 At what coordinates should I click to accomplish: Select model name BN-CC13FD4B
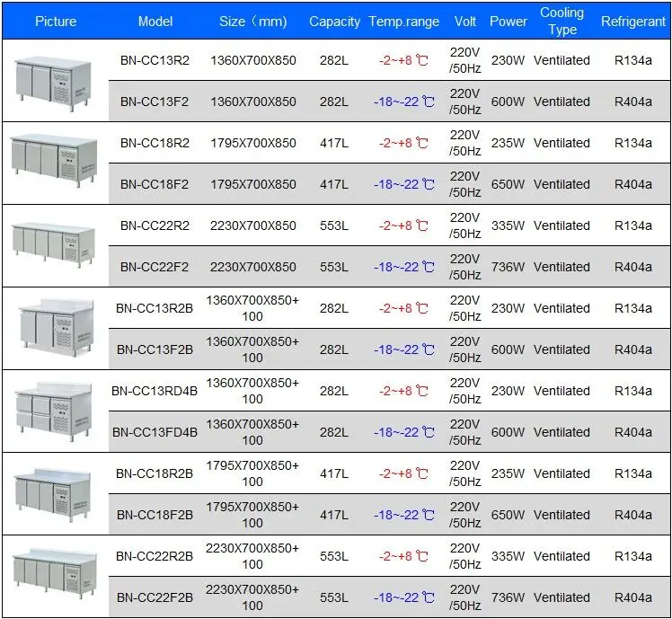point(155,432)
